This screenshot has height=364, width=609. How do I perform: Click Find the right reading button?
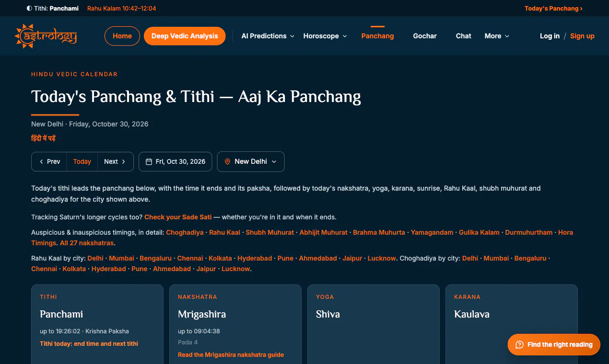tap(554, 345)
